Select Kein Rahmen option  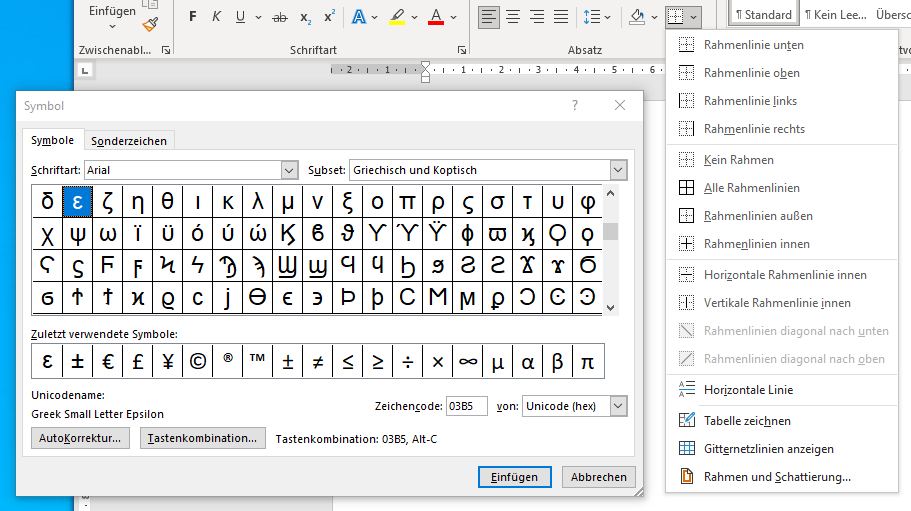(781, 160)
